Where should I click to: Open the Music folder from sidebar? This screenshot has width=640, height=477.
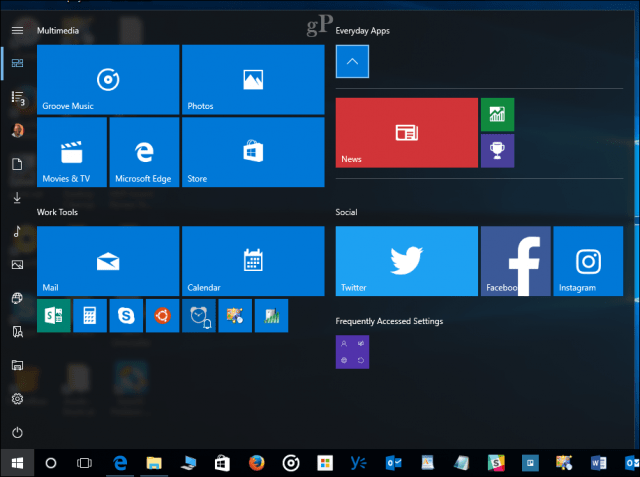17,231
